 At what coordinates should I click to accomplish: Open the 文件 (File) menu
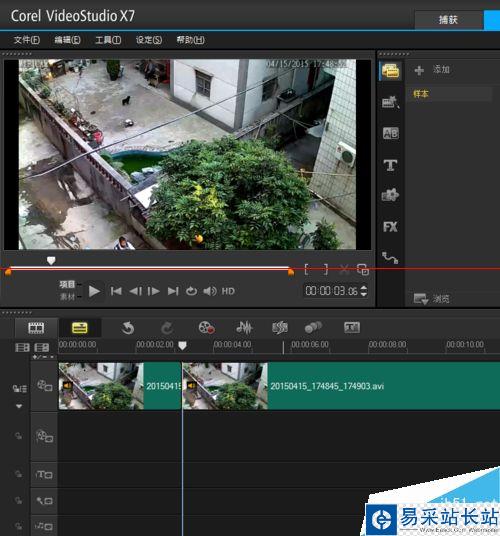pyautogui.click(x=27, y=40)
